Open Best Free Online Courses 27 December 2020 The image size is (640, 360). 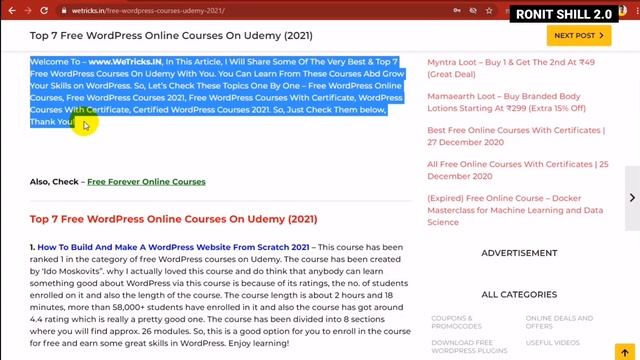point(516,136)
